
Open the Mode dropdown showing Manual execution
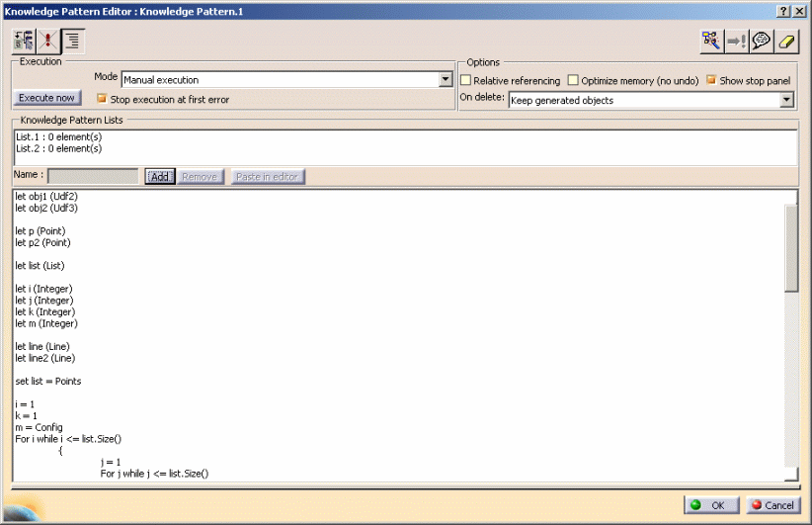point(446,80)
